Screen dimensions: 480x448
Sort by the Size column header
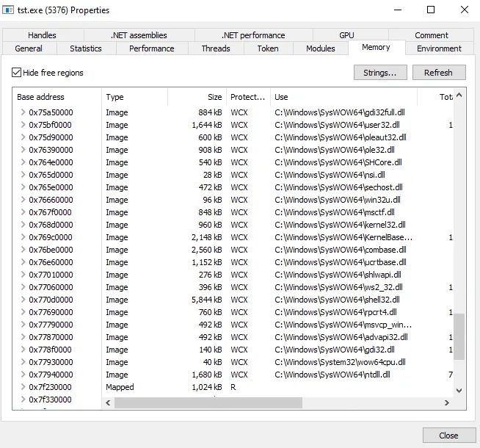point(196,97)
